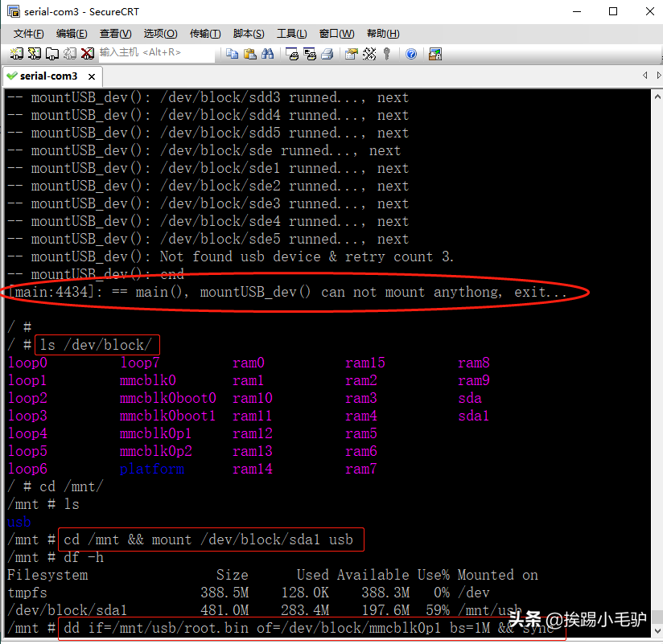The image size is (663, 644).
Task: Click the Quick Connect lightning icon
Action: click(x=35, y=54)
